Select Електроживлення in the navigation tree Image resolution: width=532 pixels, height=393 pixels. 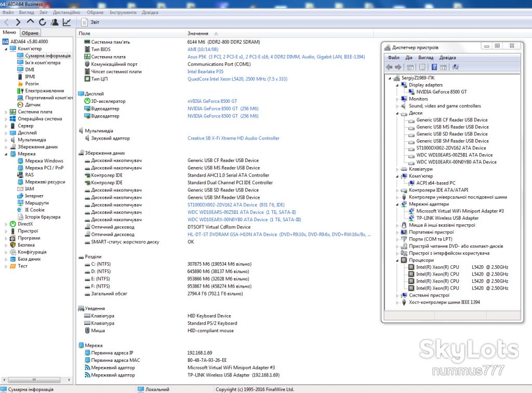click(45, 91)
